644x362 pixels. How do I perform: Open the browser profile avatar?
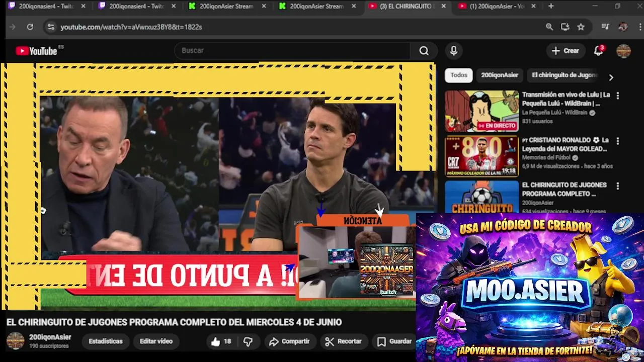click(623, 27)
